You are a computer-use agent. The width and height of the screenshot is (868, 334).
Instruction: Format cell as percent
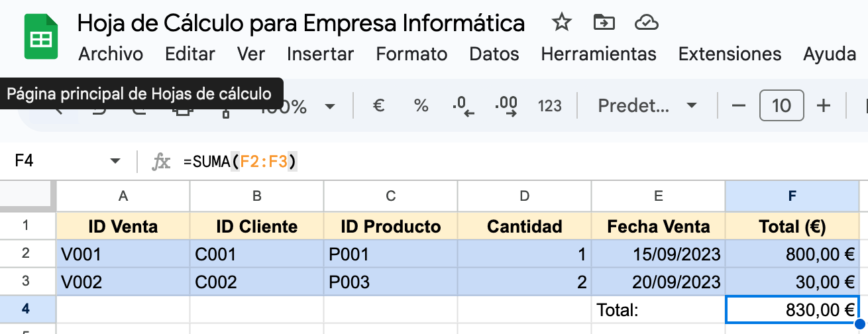pos(421,105)
